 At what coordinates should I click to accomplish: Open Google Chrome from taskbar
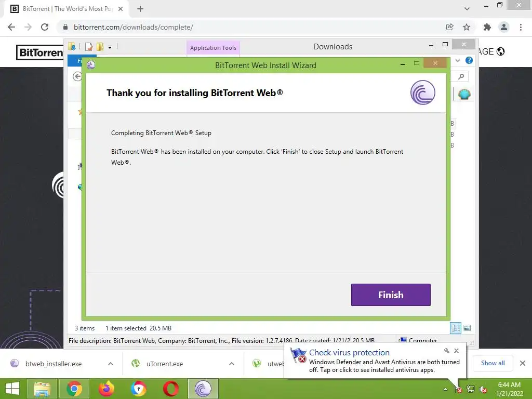[74, 389]
